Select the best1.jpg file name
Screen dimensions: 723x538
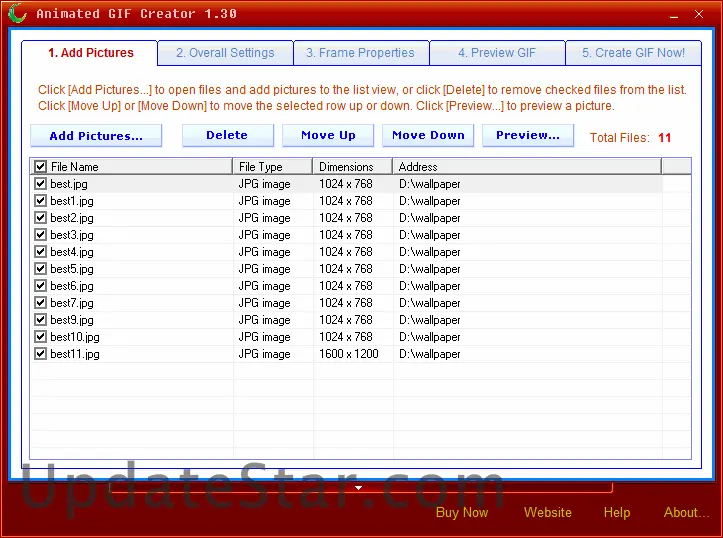pyautogui.click(x=72, y=201)
